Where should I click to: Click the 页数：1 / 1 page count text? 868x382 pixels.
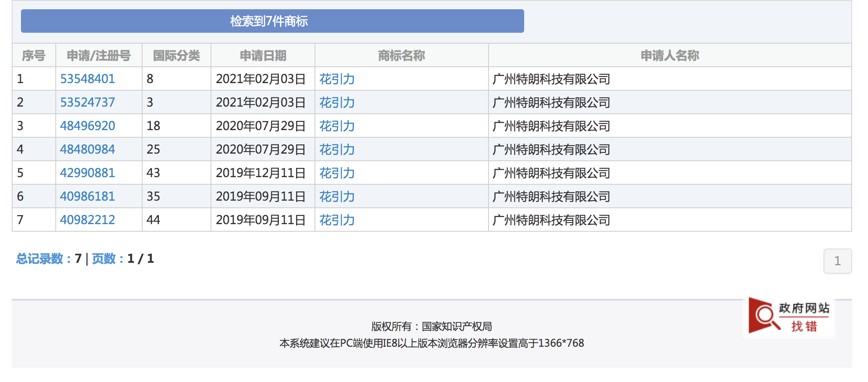point(123,259)
